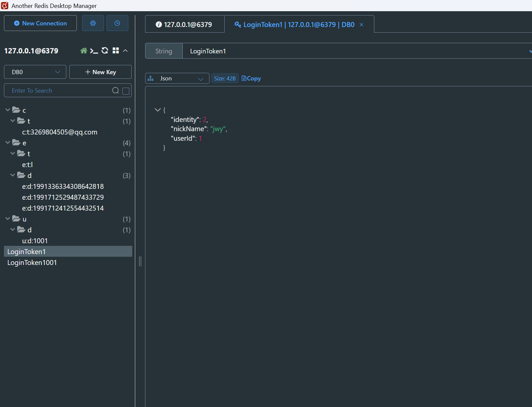Select key e:d:1991712529487433729

tap(63, 197)
